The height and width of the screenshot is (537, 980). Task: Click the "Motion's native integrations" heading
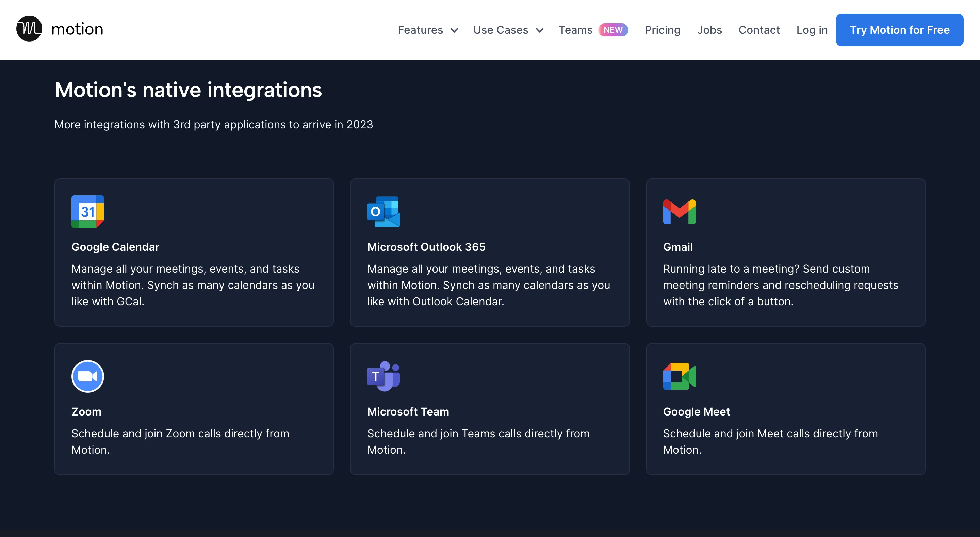[188, 90]
